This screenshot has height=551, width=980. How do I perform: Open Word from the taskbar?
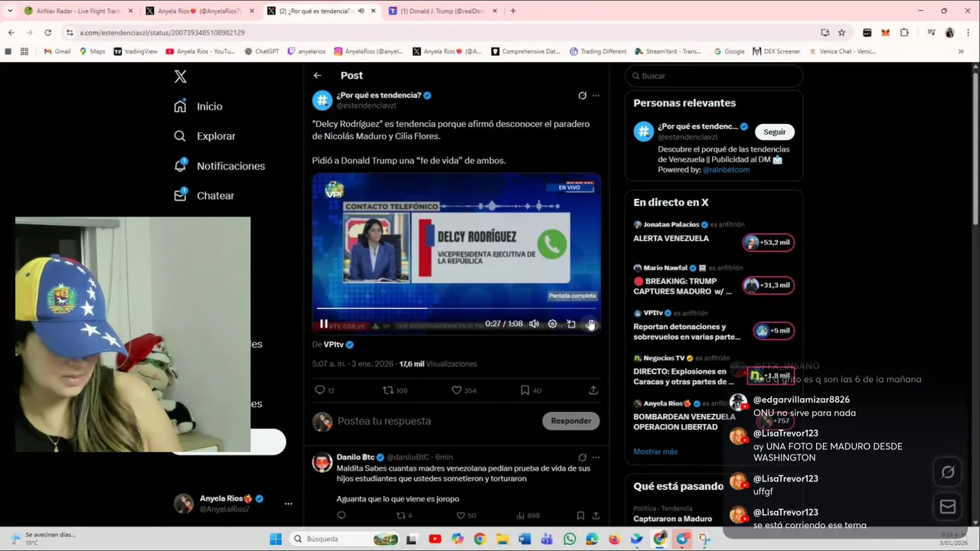[524, 539]
